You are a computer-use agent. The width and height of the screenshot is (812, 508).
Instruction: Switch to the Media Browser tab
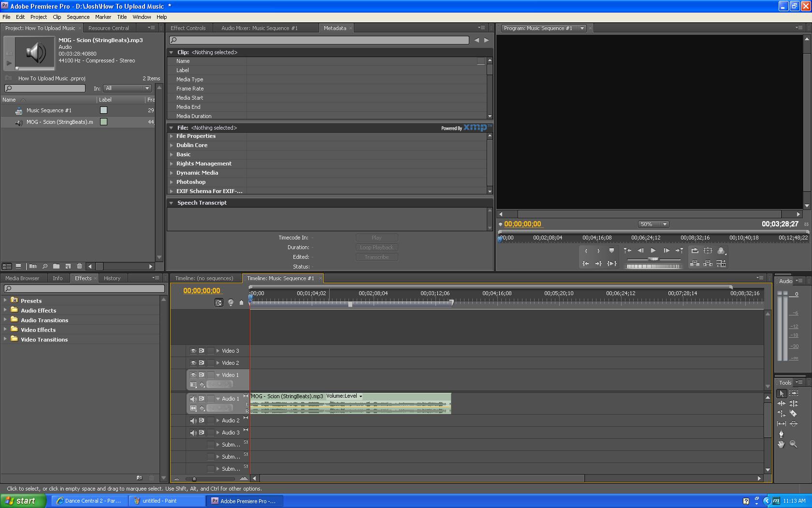point(22,278)
